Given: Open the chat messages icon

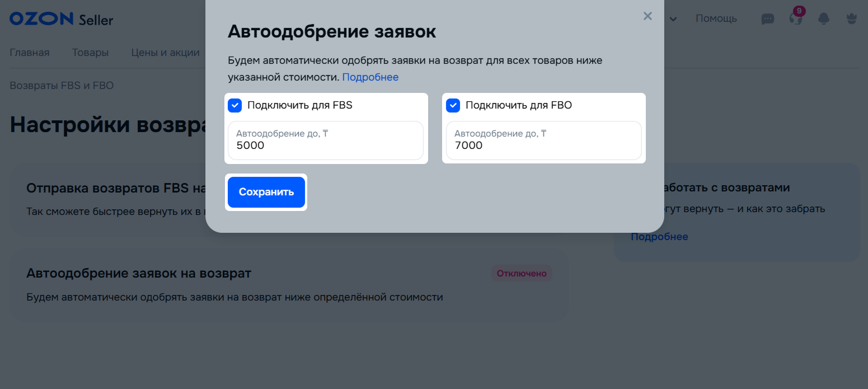Looking at the screenshot, I should [768, 19].
